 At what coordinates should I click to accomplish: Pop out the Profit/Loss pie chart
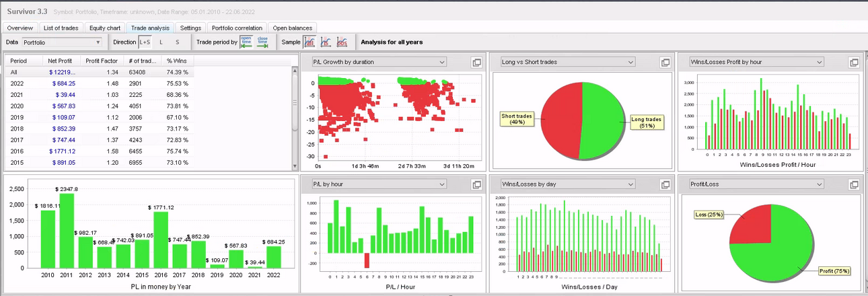tap(854, 184)
